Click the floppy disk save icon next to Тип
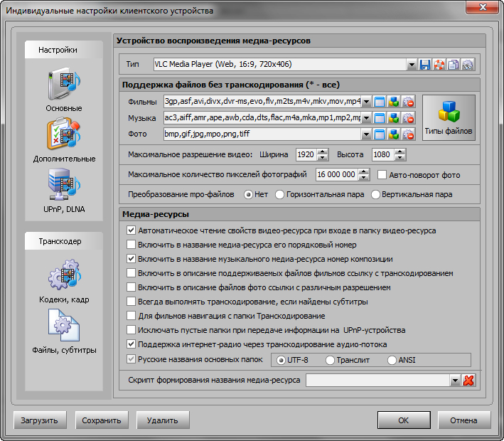This screenshot has width=504, height=441. click(425, 65)
